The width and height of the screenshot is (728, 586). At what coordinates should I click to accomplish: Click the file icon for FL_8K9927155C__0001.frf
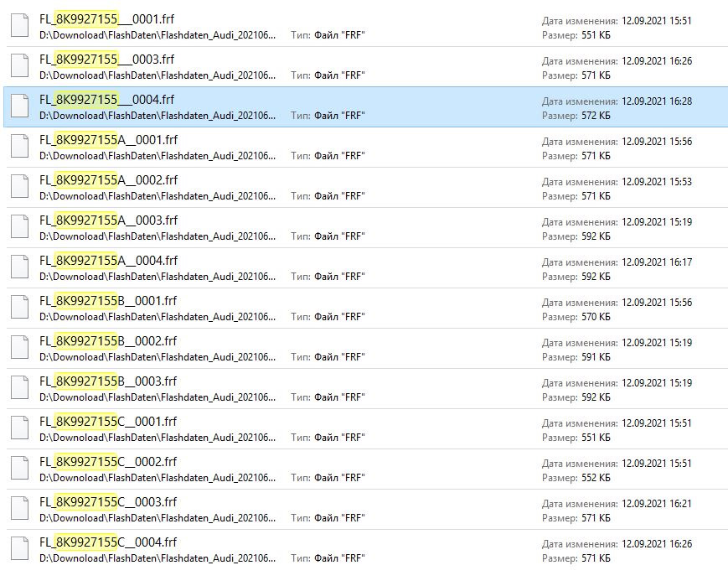(x=20, y=428)
